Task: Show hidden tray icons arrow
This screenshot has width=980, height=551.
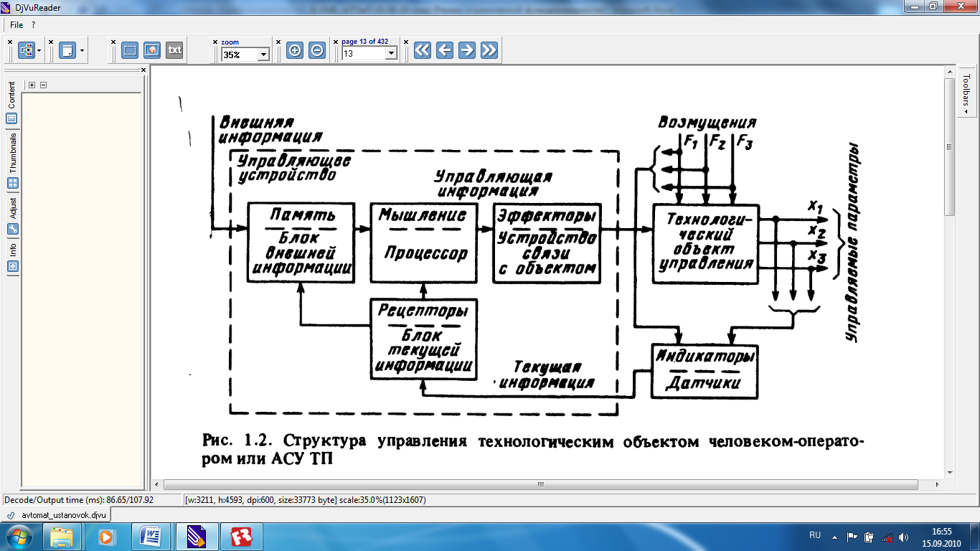Action: tap(834, 536)
